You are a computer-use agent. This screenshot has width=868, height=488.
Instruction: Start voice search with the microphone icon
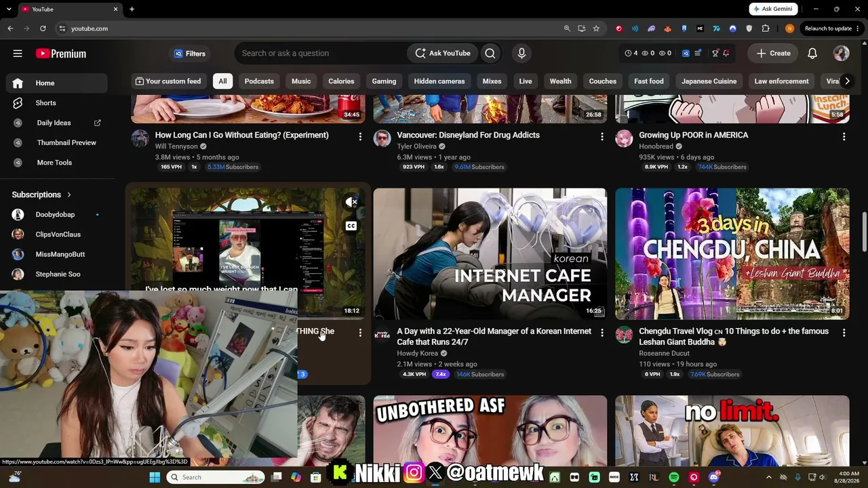(521, 54)
